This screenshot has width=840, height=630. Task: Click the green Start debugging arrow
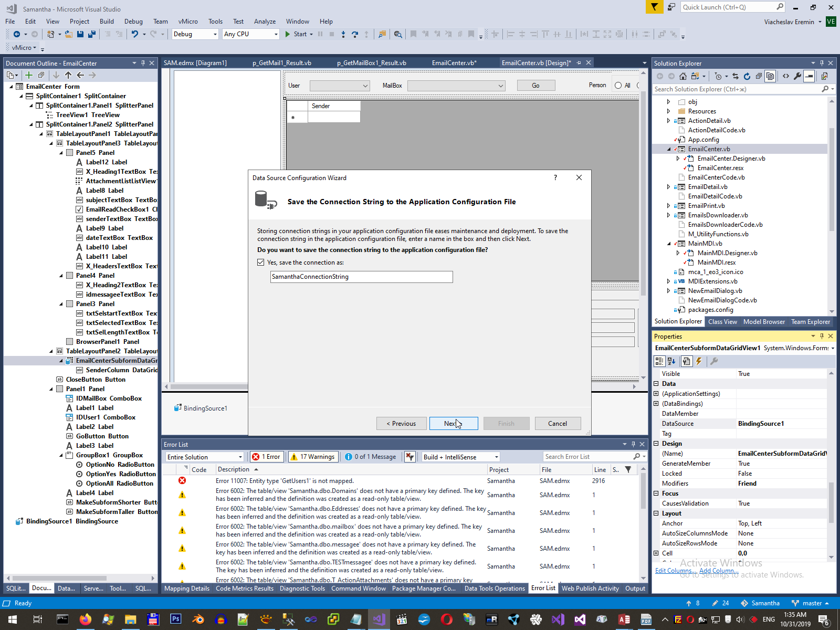(288, 34)
